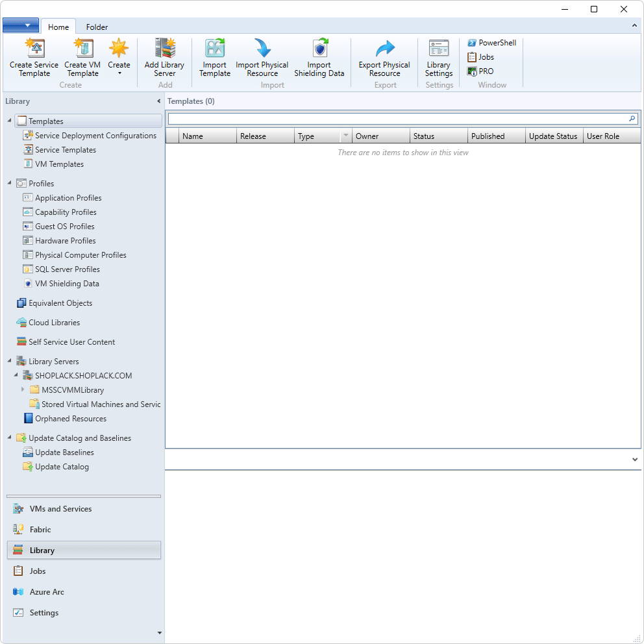Open the Azure Arc workspace
The height and width of the screenshot is (644, 644).
click(x=84, y=592)
